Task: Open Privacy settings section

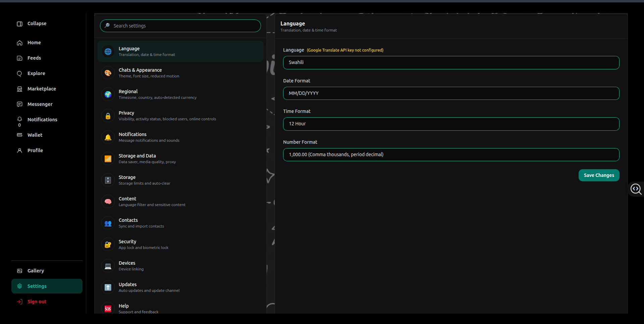Action: pos(180,116)
